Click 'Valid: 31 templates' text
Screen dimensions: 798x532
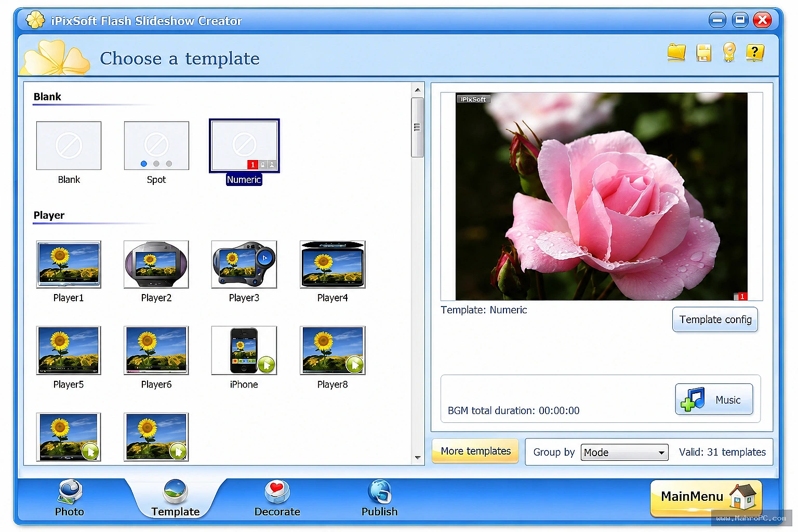click(722, 452)
